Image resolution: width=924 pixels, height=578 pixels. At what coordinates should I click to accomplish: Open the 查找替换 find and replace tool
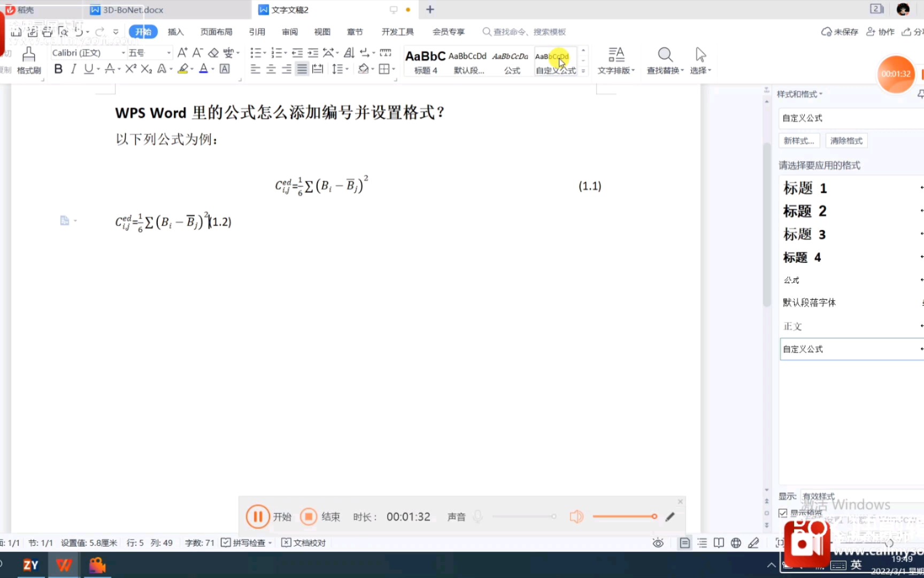pyautogui.click(x=665, y=60)
